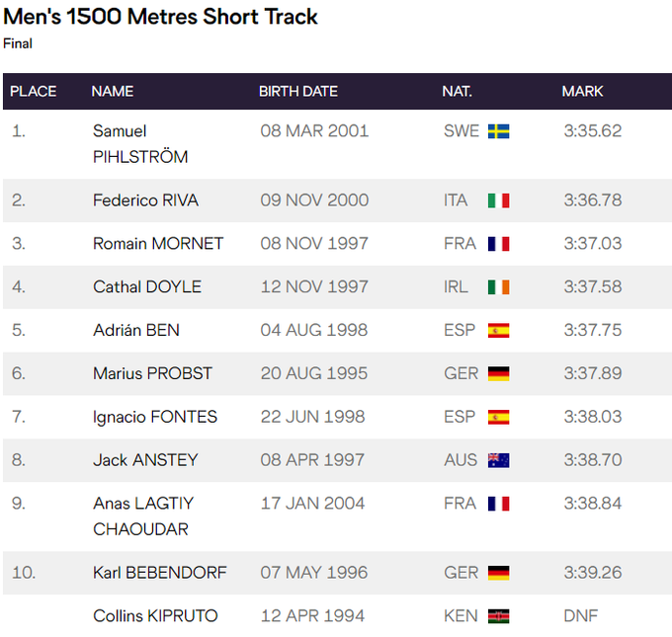
Task: Click Spain flag in Adrián Ben row
Action: tap(498, 331)
